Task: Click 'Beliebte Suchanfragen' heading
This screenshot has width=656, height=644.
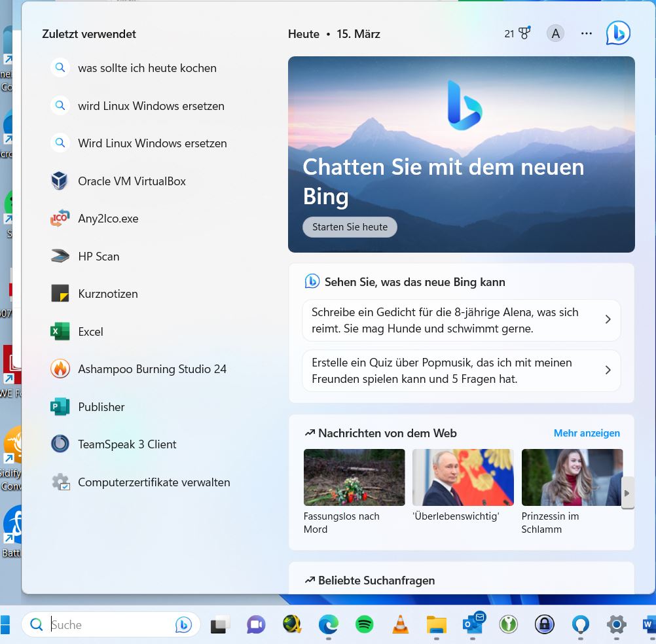Action: pyautogui.click(x=376, y=581)
